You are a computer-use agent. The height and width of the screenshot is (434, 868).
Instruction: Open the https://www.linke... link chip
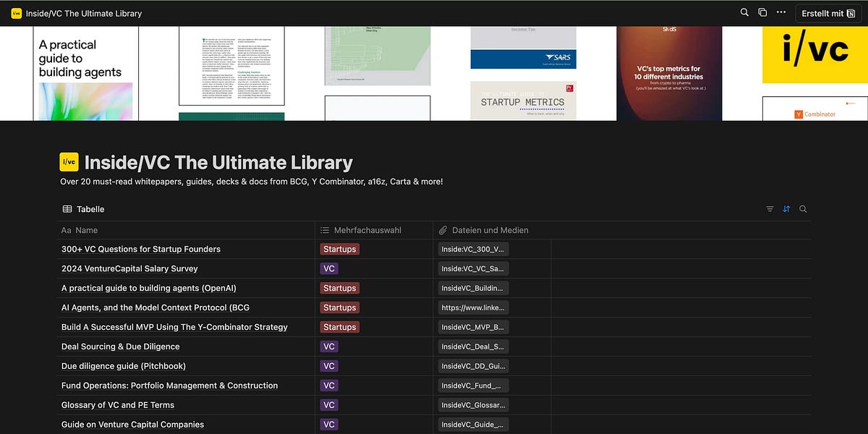473,307
